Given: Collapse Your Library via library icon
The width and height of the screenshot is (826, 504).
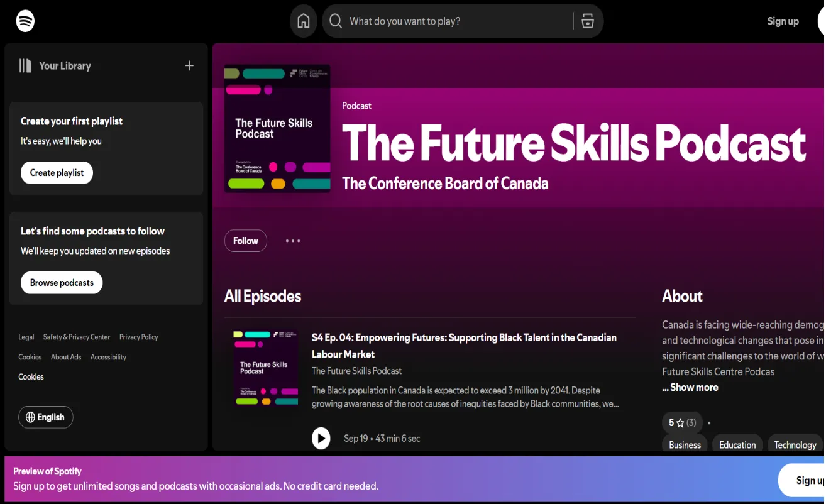Looking at the screenshot, I should [25, 66].
